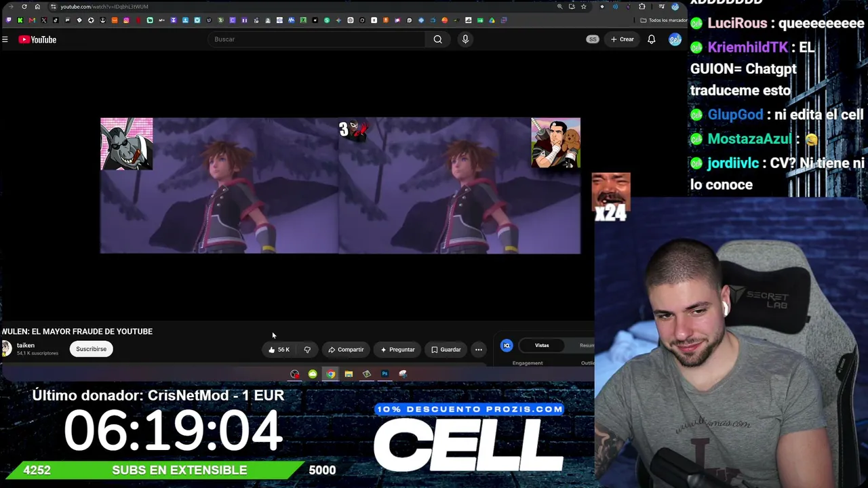
Task: Bookmark this page with the star icon
Action: click(584, 7)
